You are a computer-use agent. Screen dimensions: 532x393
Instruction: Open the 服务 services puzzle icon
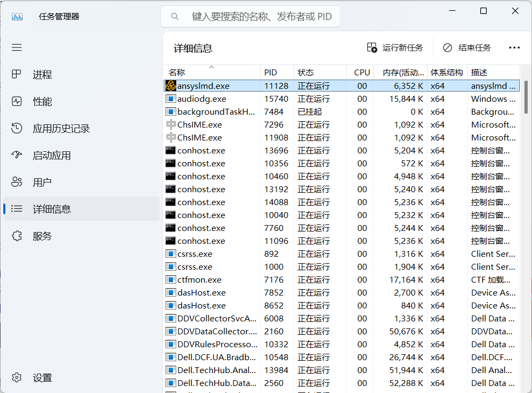(x=17, y=236)
